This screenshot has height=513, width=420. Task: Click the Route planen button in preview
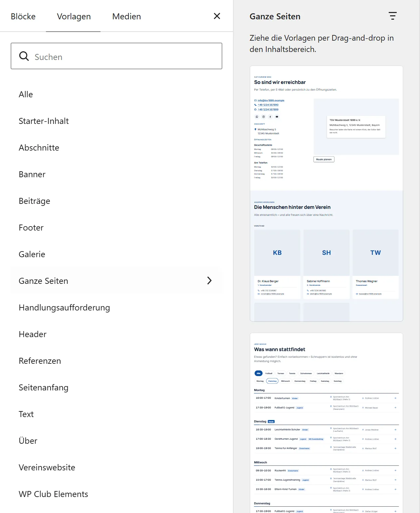(324, 159)
